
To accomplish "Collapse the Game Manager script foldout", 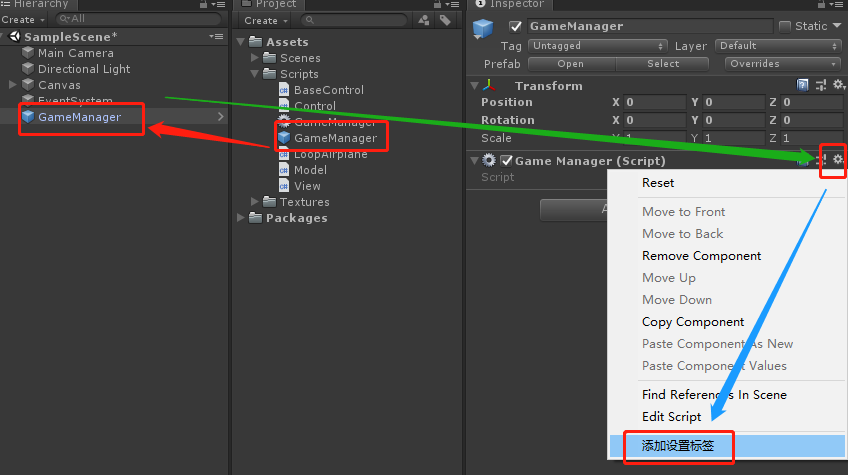I will (x=474, y=161).
